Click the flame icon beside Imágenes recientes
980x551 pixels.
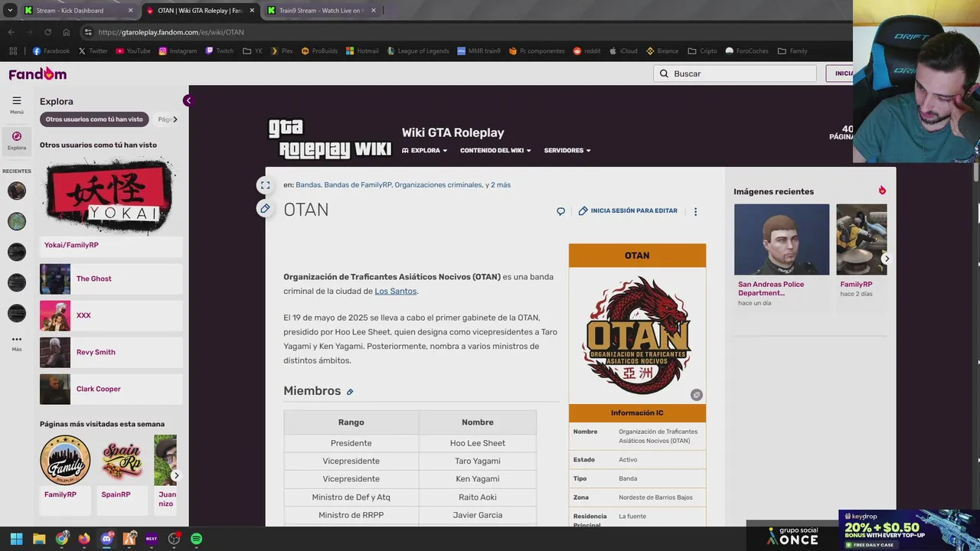tap(882, 191)
